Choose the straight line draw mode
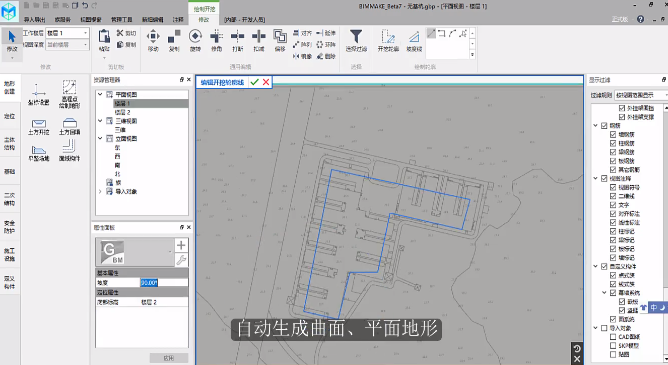 pos(431,33)
